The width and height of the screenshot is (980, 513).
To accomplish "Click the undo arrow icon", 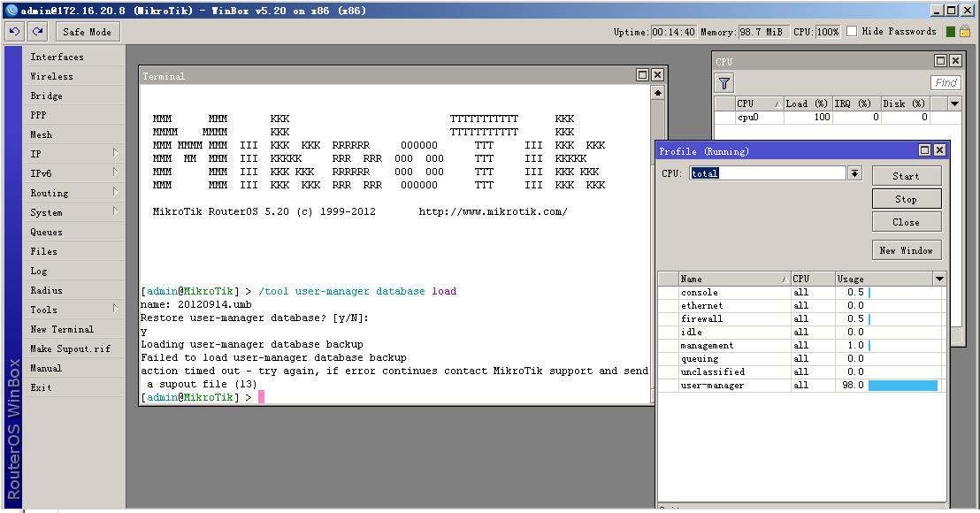I will (x=14, y=31).
